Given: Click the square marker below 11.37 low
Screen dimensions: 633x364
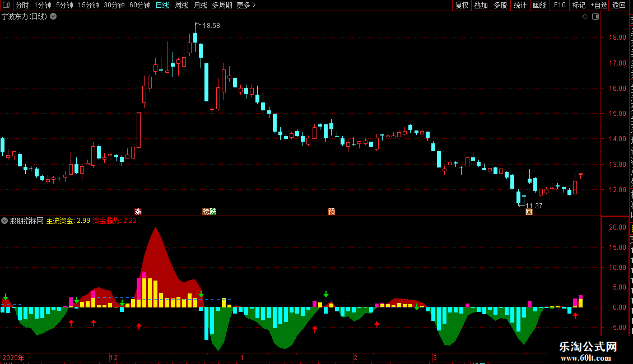Looking at the screenshot, I should (529, 212).
